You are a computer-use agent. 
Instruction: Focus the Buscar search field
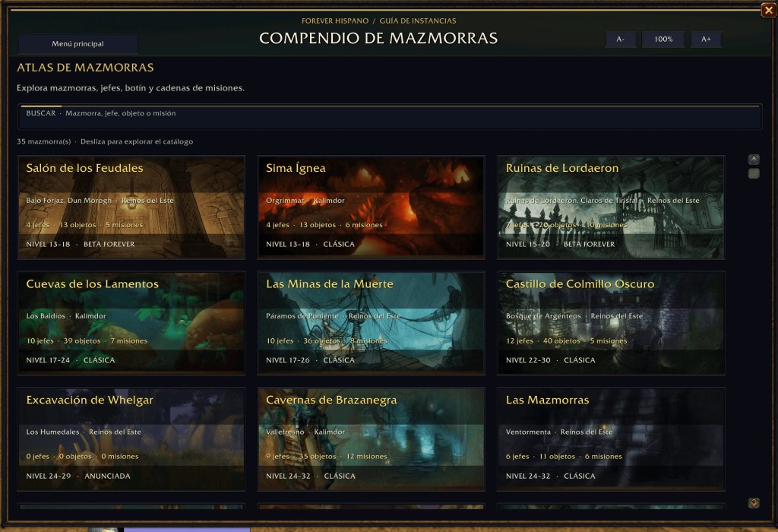[x=390, y=117]
